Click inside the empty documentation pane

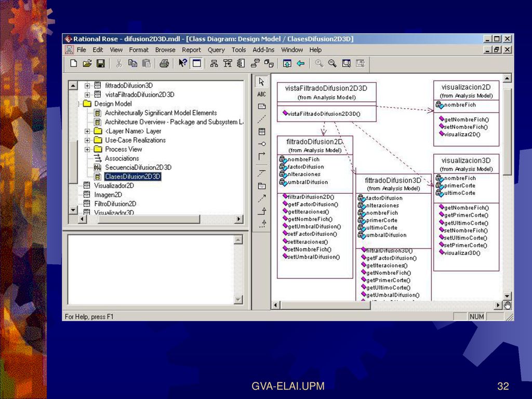click(151, 270)
